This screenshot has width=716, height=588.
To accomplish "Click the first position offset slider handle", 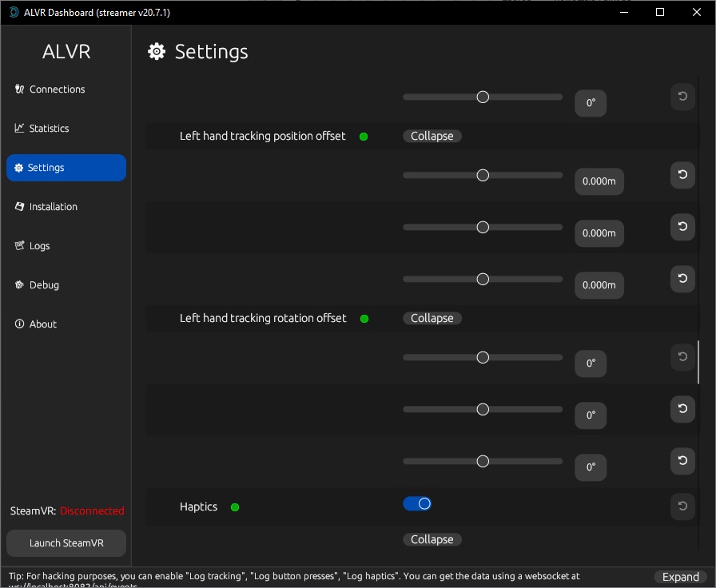I will (x=483, y=176).
